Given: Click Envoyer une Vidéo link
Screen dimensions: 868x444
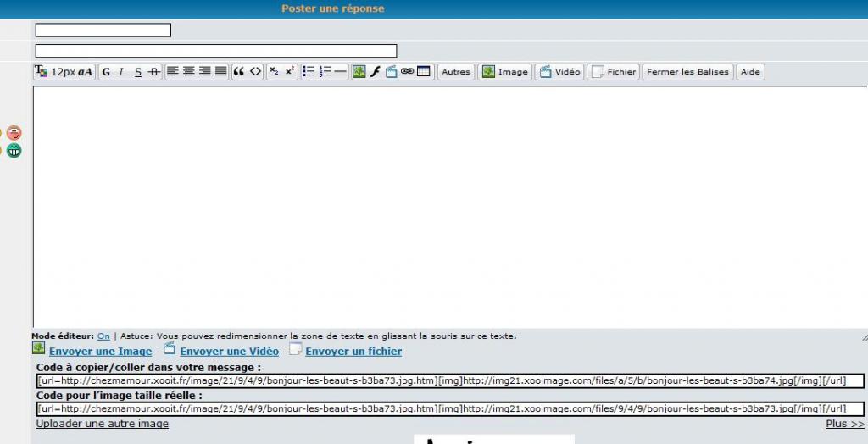Looking at the screenshot, I should tap(229, 352).
